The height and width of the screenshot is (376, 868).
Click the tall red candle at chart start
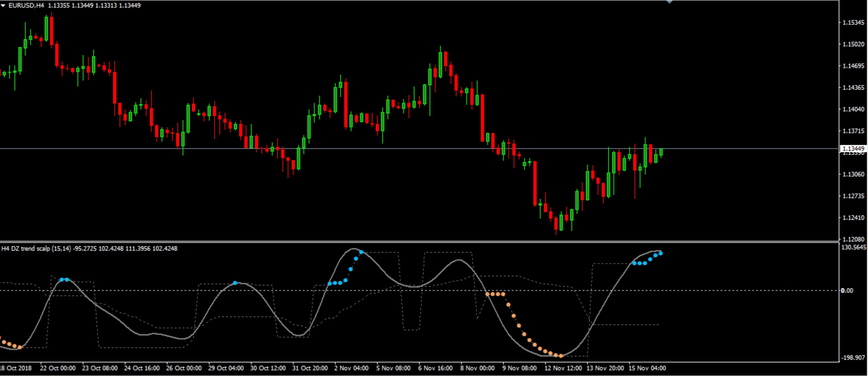[51, 31]
